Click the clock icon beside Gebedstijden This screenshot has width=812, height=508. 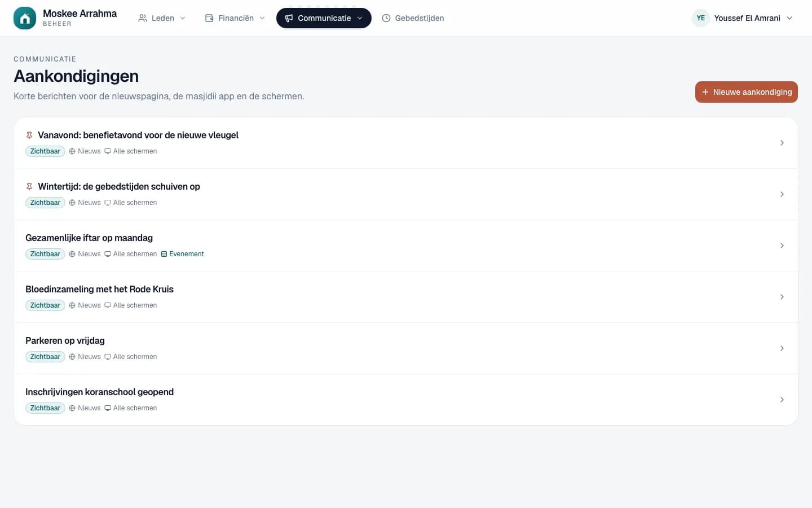click(x=386, y=18)
